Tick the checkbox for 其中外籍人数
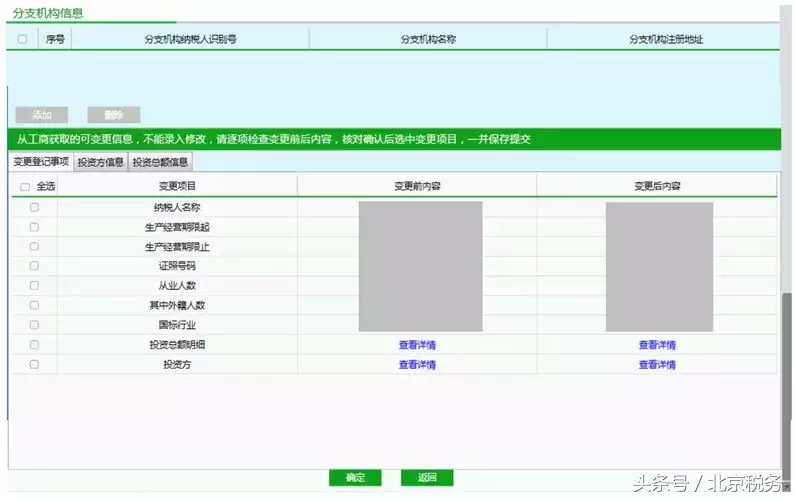Screen dimensions: 795x500 coord(34,305)
